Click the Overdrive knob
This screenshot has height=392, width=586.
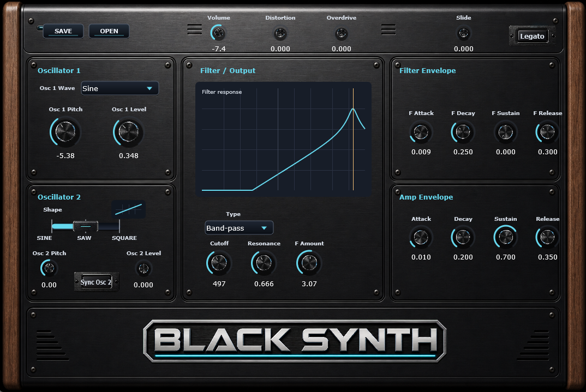341,34
